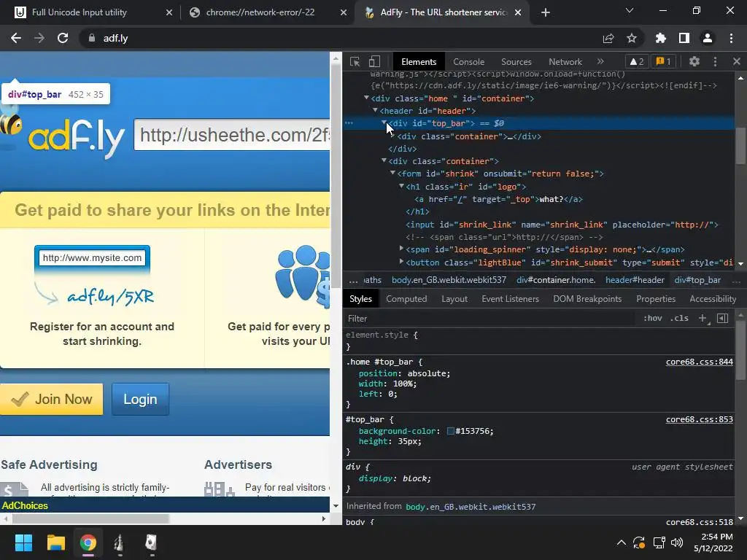The image size is (747, 560).
Task: Click the AdChoices link
Action: click(x=24, y=506)
